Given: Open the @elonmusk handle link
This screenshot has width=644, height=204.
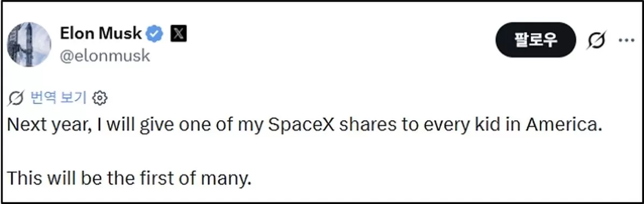Looking at the screenshot, I should 105,56.
